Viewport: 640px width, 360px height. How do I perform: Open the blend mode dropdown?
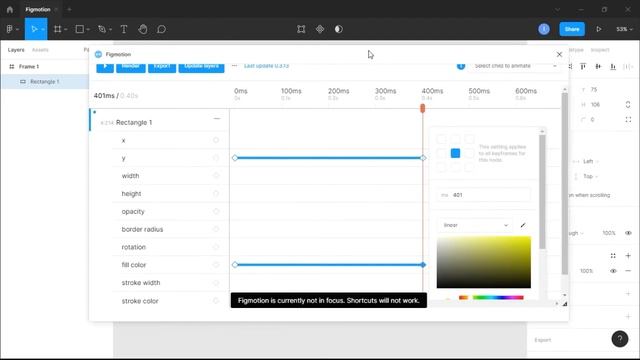[x=576, y=233]
